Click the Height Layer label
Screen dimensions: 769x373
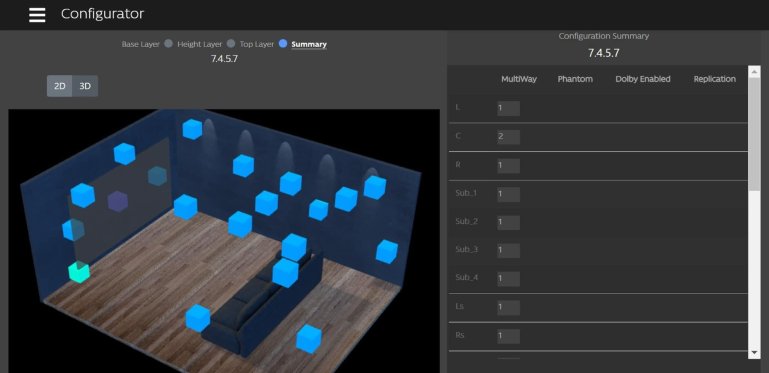(200, 44)
